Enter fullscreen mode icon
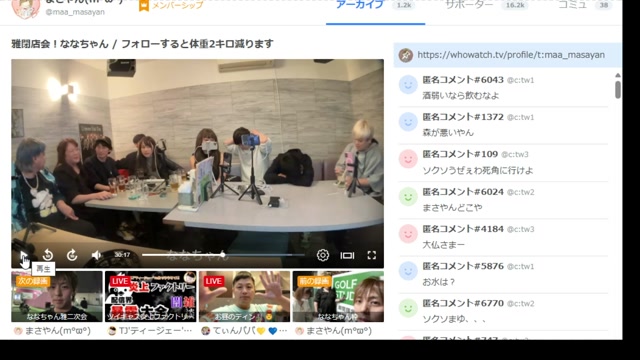This screenshot has height=360, width=640. pos(371,255)
